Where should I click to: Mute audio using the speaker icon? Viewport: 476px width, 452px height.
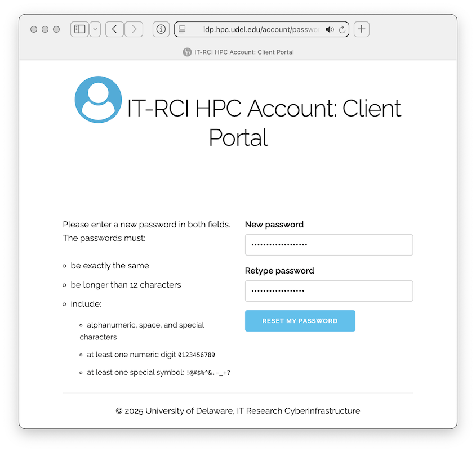(330, 29)
